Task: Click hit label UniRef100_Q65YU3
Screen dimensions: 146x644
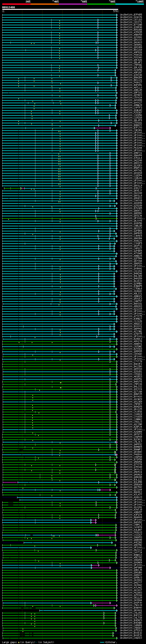Action: [x=131, y=369]
